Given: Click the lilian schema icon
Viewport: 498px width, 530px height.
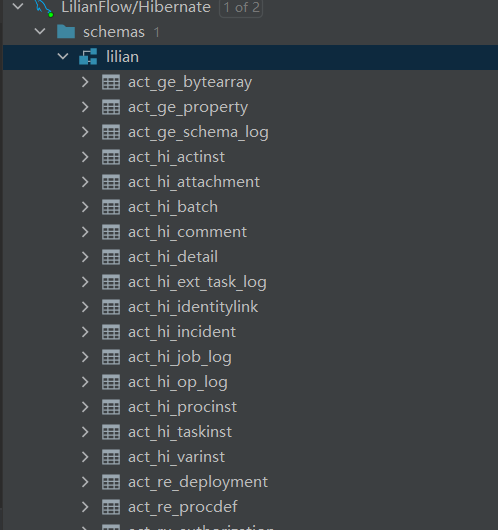Looking at the screenshot, I should click(88, 57).
